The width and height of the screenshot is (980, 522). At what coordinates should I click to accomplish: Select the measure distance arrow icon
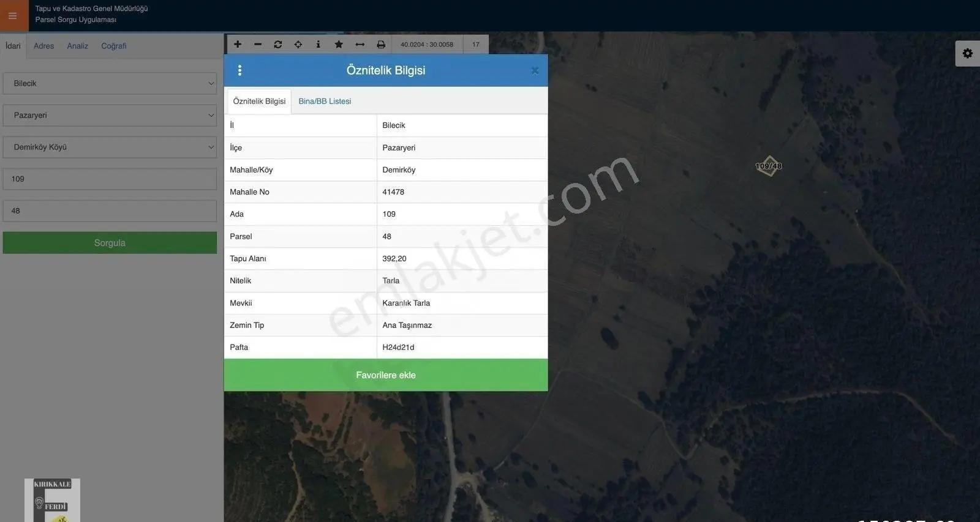click(360, 44)
